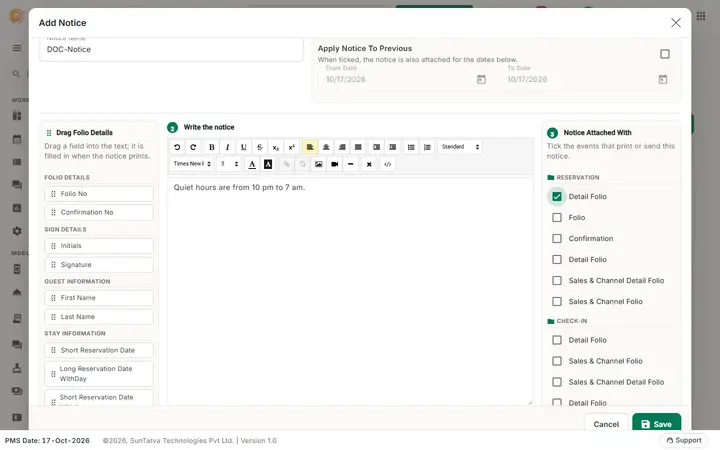Screen dimensions: 720x450
Task: Insert an image into the notice
Action: click(x=318, y=164)
